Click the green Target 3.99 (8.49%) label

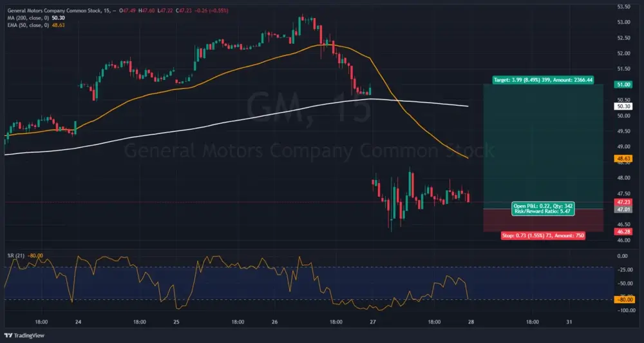[543, 80]
